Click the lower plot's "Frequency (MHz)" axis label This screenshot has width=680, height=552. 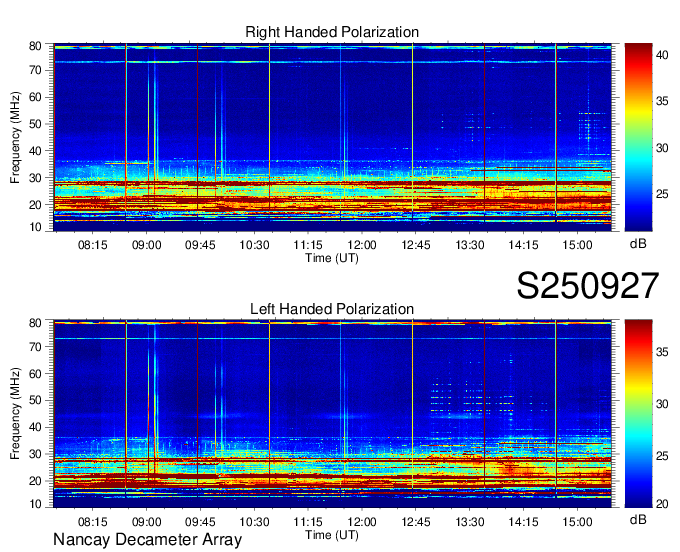16,414
